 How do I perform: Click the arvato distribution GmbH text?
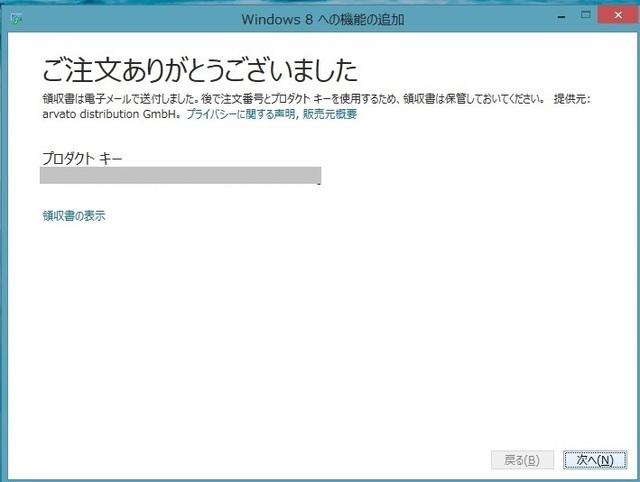[x=109, y=114]
